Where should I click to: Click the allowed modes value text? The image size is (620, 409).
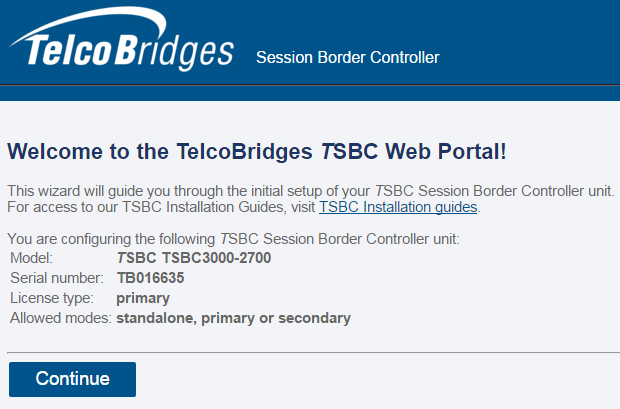(233, 318)
